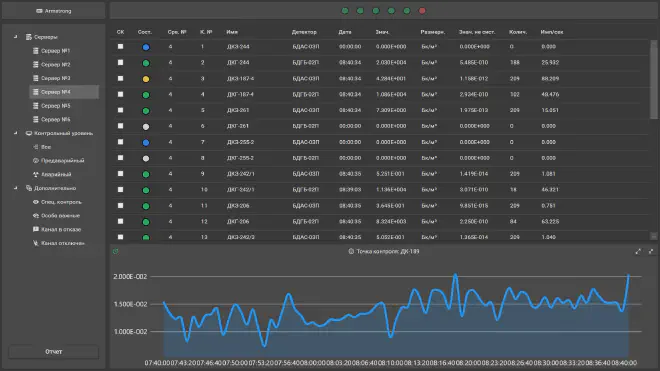Click the ДКЗ-255-2 name cell

coord(240,142)
